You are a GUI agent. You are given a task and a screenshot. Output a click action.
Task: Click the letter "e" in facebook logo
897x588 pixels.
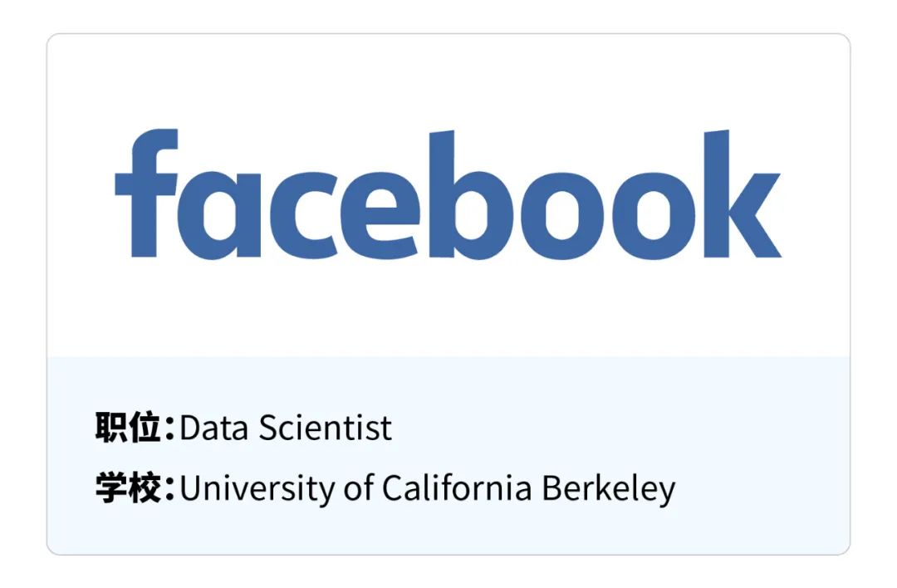pyautogui.click(x=380, y=216)
